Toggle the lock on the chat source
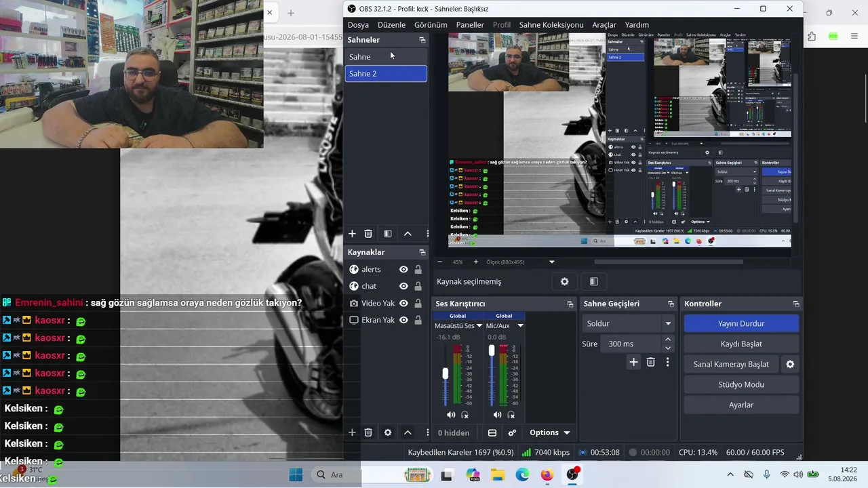This screenshot has width=868, height=488. pos(418,286)
